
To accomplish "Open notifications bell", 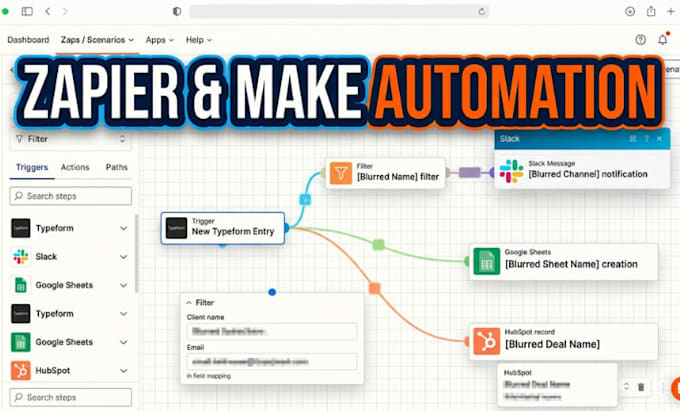I will 663,39.
